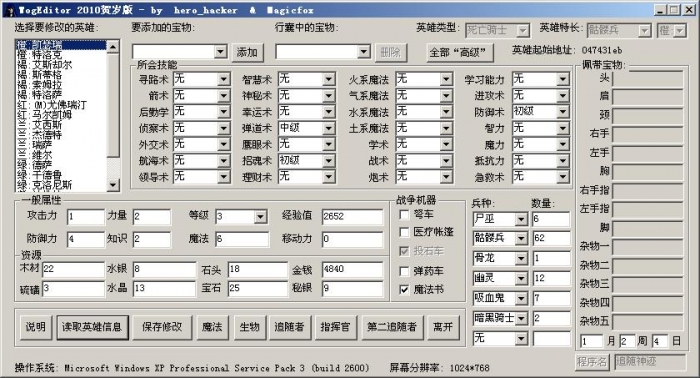Click the 移动力 input field
This screenshot has height=378, width=700.
point(352,239)
